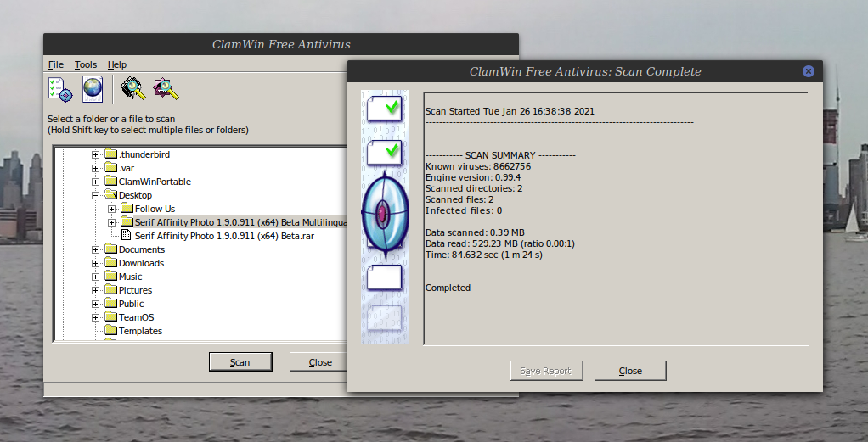868x442 pixels.
Task: Select the Follow Us folder
Action: (155, 209)
